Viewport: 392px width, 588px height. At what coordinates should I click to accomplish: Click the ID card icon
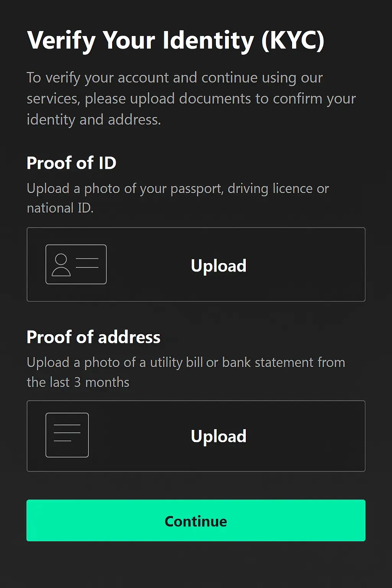(x=76, y=264)
